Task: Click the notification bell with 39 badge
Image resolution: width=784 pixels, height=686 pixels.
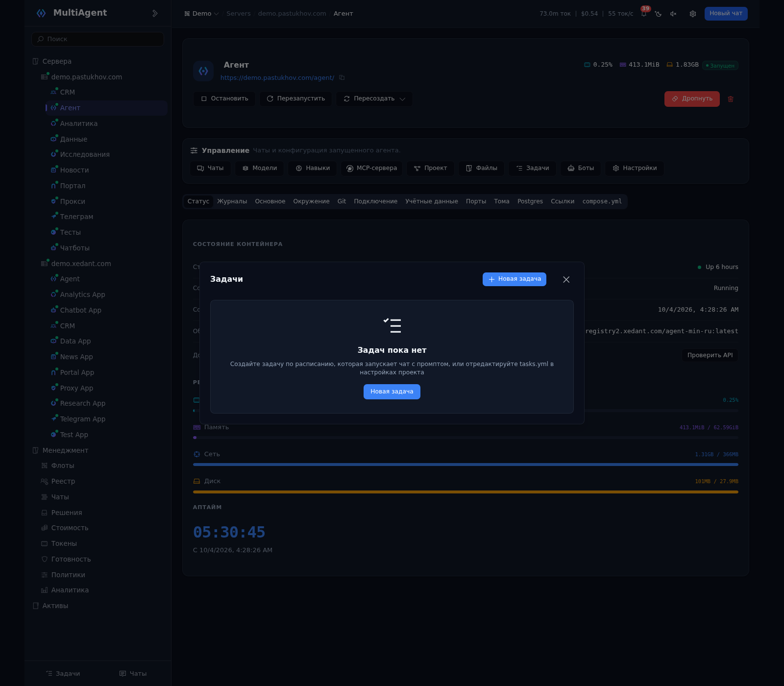Action: pyautogui.click(x=644, y=14)
